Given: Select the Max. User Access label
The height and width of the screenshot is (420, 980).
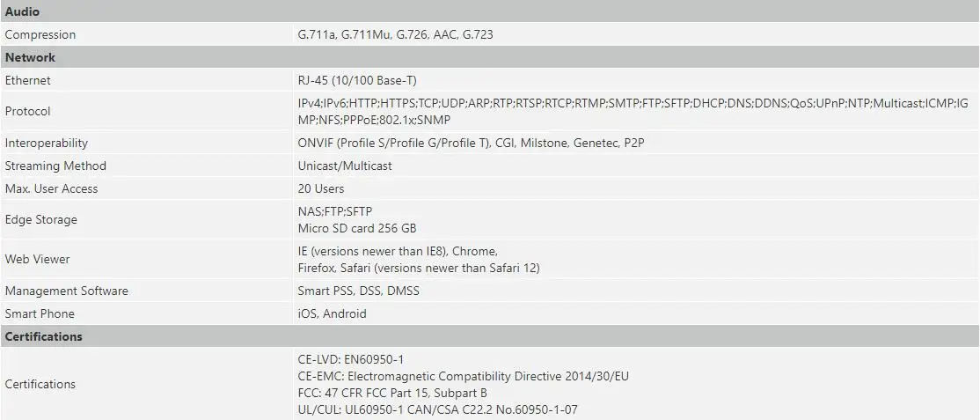Looking at the screenshot, I should click(51, 188).
